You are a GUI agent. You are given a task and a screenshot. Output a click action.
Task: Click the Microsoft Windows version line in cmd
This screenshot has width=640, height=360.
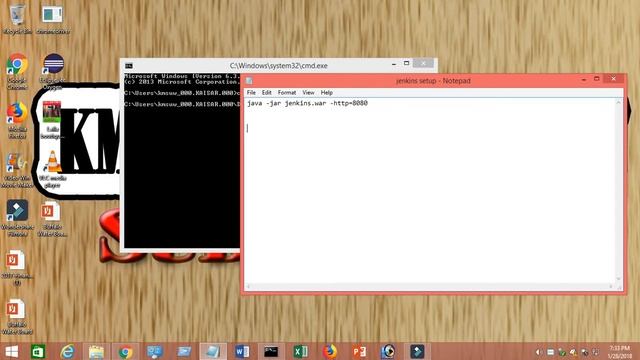pyautogui.click(x=182, y=76)
